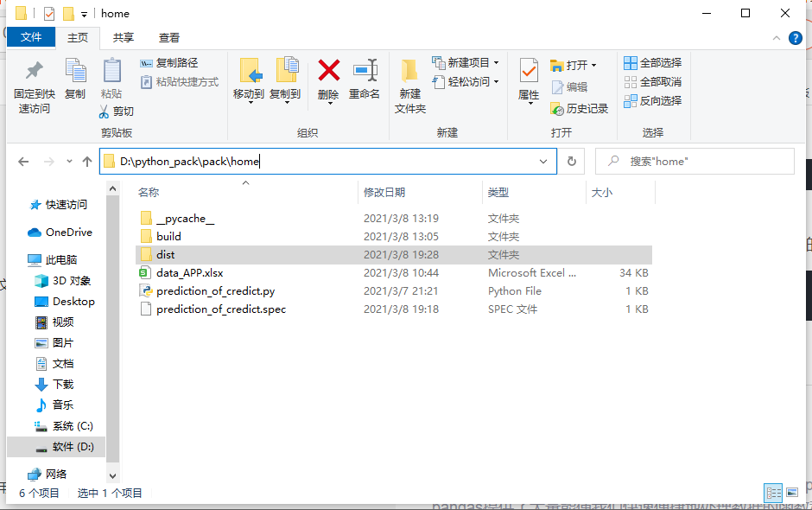This screenshot has height=510, width=812.
Task: Open the 文件 menu
Action: pyautogui.click(x=31, y=37)
